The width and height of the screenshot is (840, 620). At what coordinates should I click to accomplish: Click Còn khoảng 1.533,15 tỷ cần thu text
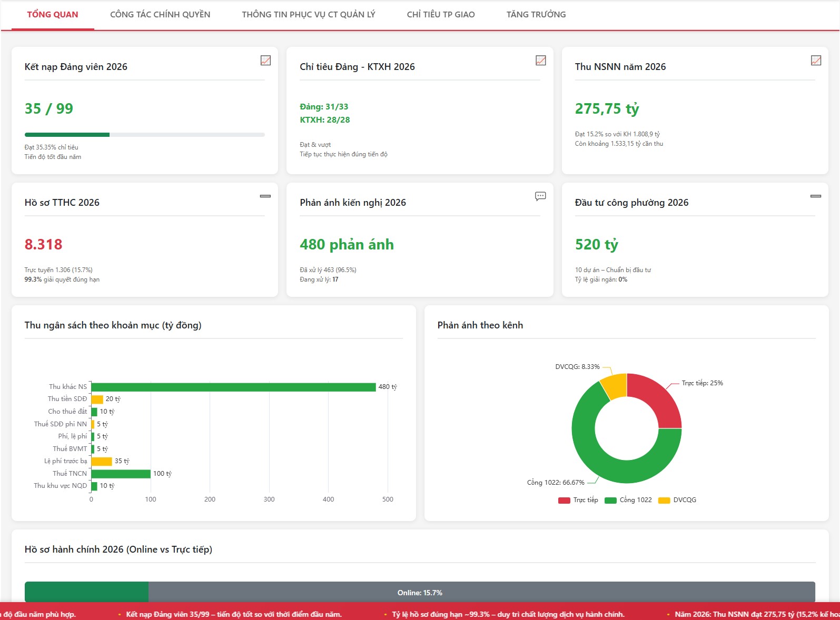[x=619, y=144]
